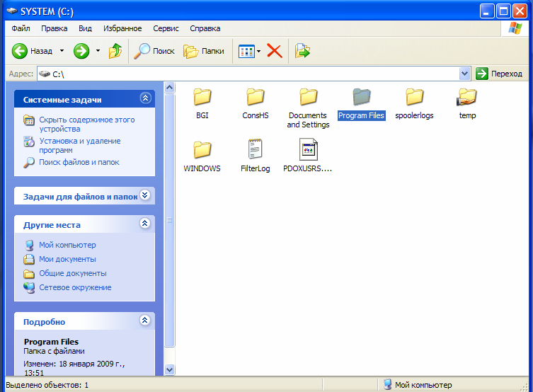The width and height of the screenshot is (533, 392).
Task: Open Установка и удаление программ link
Action: 79,145
